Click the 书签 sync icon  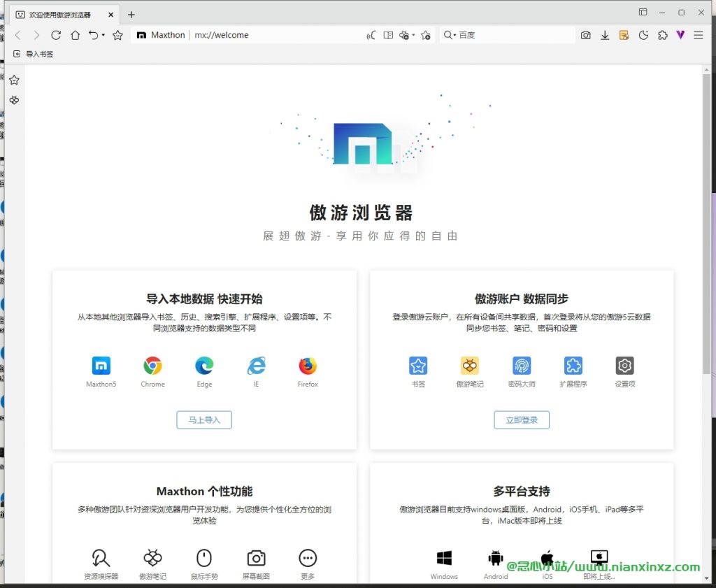point(418,366)
